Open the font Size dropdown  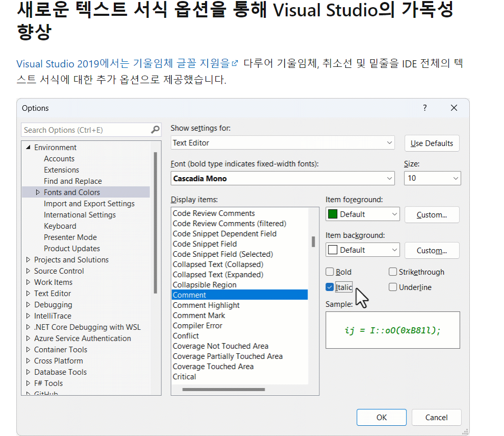pyautogui.click(x=432, y=178)
